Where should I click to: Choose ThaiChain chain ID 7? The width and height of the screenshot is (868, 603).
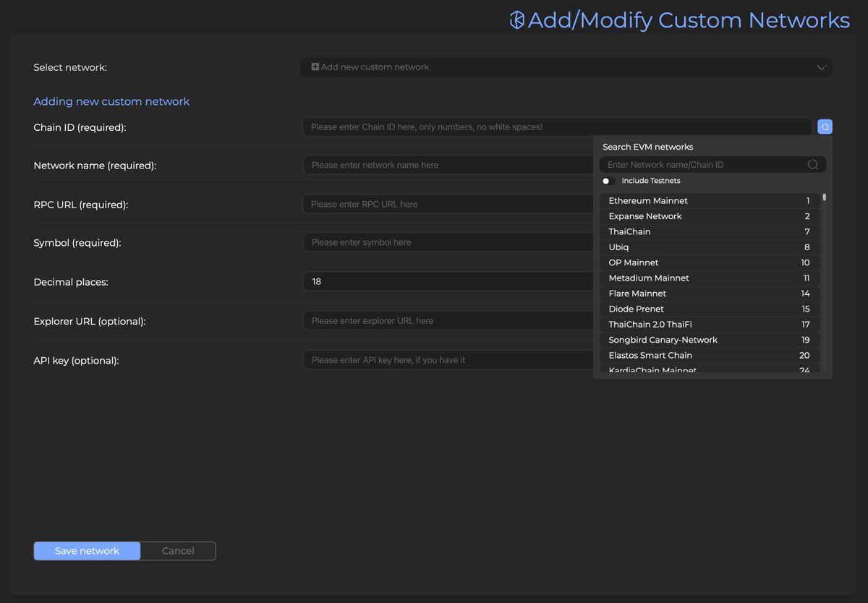(710, 231)
